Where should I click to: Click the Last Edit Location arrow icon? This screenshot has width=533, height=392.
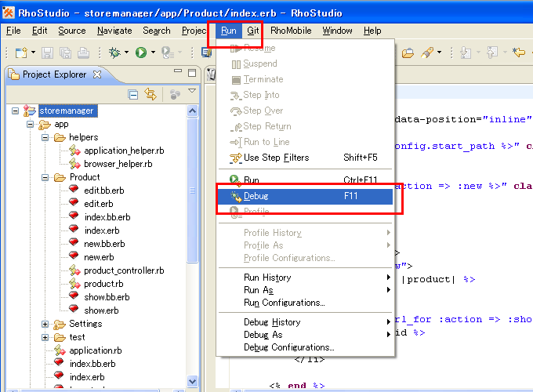pyautogui.click(x=519, y=53)
